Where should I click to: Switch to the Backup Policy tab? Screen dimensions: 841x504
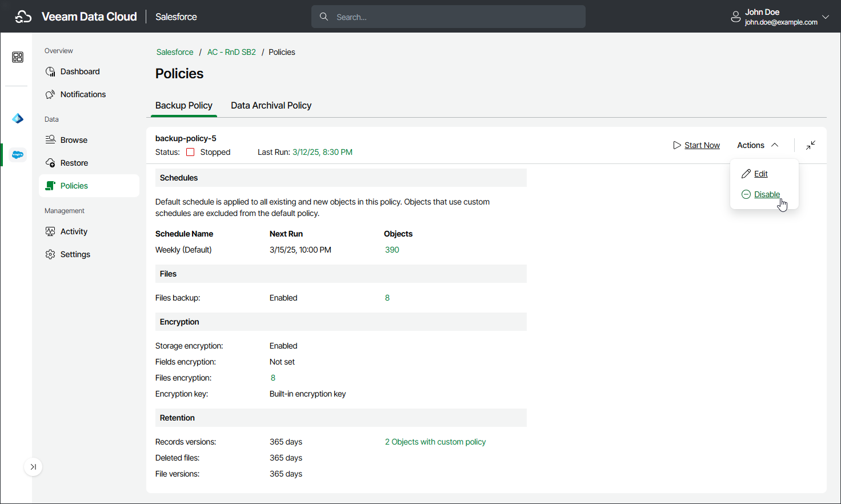coord(184,105)
